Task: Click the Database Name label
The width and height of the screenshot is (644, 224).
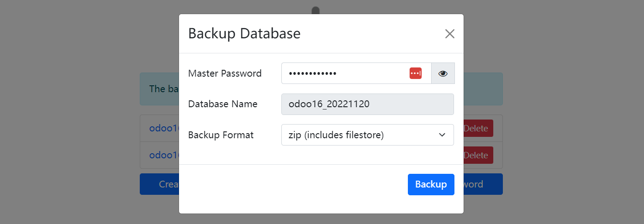Action: [222, 104]
